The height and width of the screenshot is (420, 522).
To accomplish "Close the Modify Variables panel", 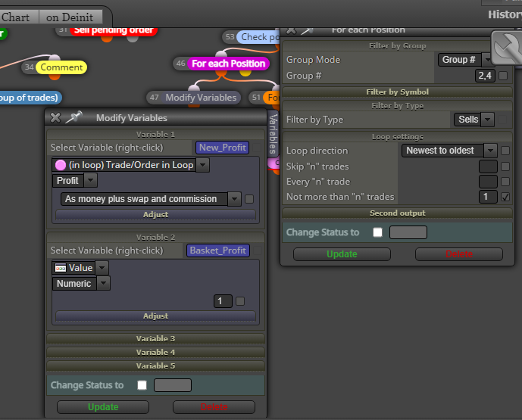I will click(55, 118).
